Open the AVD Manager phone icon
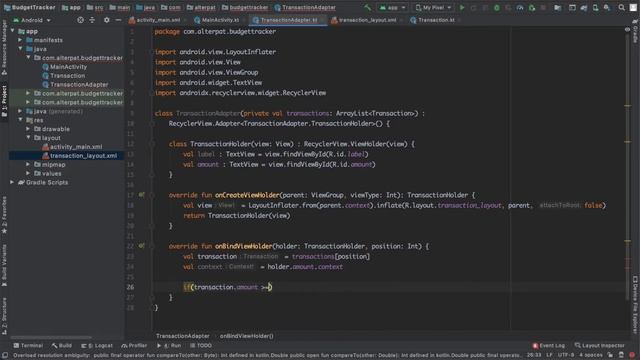The height and width of the screenshot is (360, 640). (596, 7)
